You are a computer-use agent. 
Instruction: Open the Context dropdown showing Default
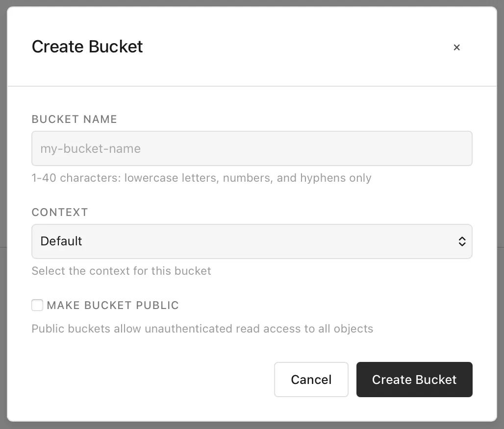point(252,241)
